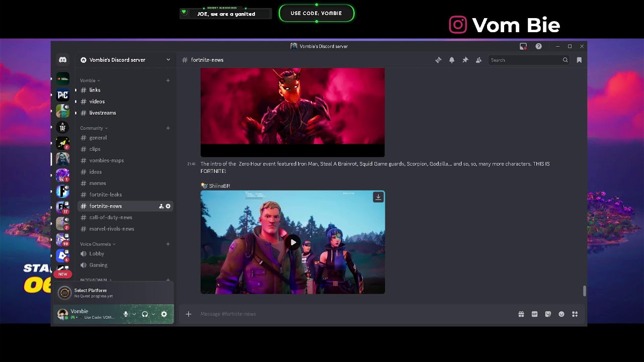644x362 pixels.
Task: Open the TAF server icon
Action: point(62,127)
